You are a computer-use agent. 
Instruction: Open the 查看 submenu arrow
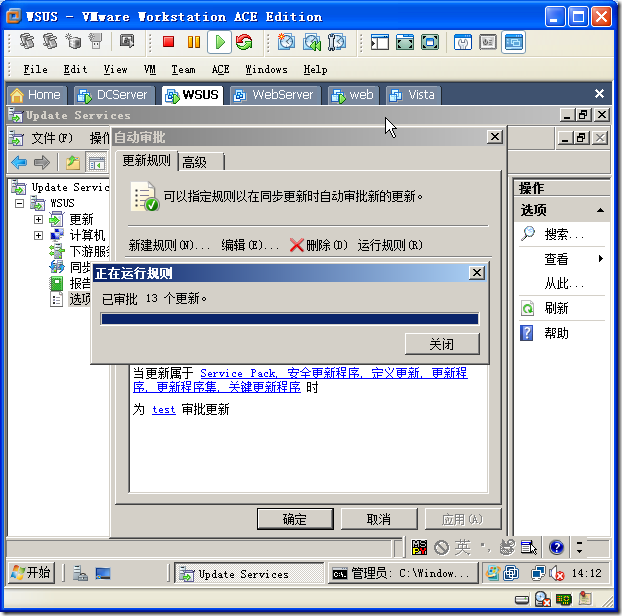click(601, 259)
